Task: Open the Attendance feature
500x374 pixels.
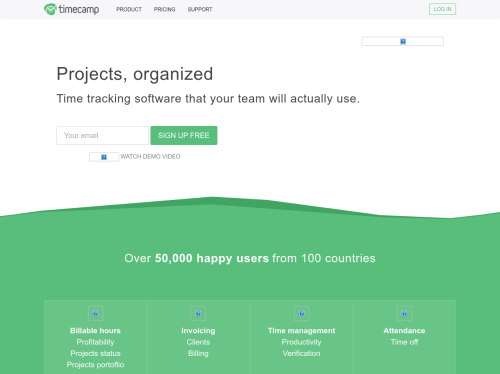Action: pos(404,331)
